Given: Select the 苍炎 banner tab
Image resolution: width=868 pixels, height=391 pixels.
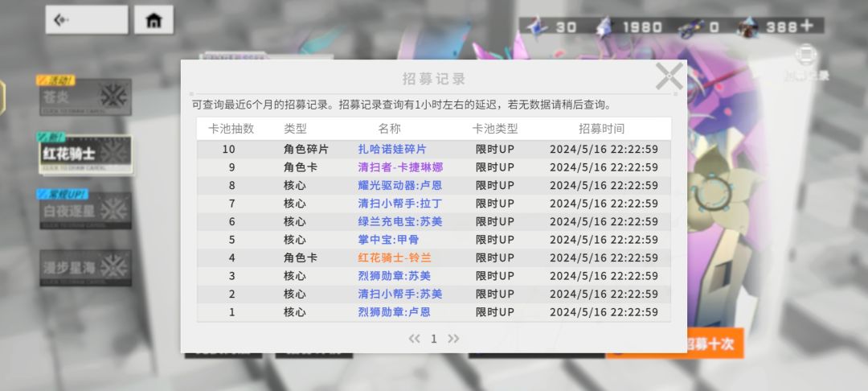Looking at the screenshot, I should [x=85, y=97].
